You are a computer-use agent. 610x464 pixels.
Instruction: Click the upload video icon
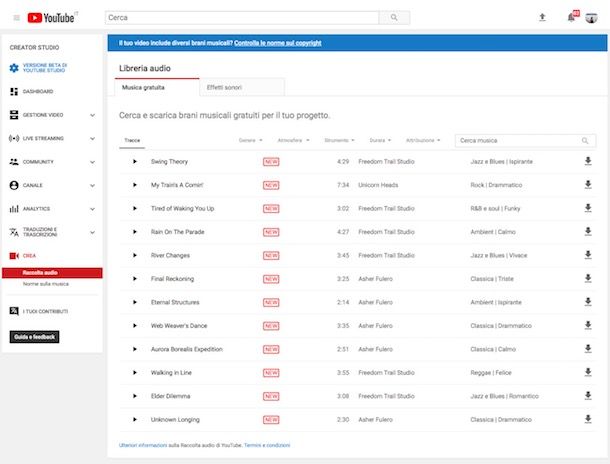click(542, 18)
